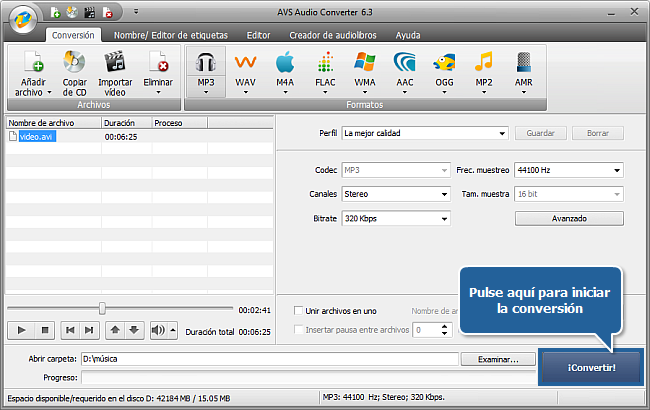Expand the Bitrate 320 Kbps dropdown
The image size is (650, 410).
tap(395, 218)
